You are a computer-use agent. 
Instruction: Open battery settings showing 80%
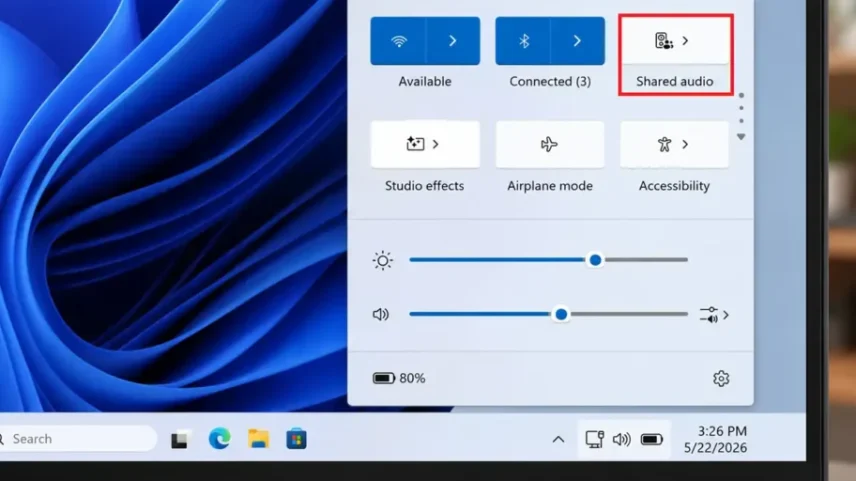point(399,378)
